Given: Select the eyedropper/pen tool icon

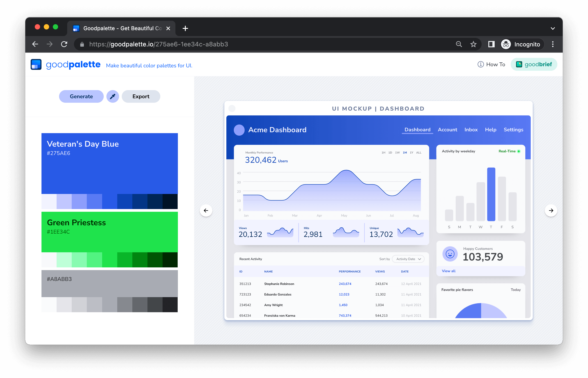Looking at the screenshot, I should coord(113,96).
